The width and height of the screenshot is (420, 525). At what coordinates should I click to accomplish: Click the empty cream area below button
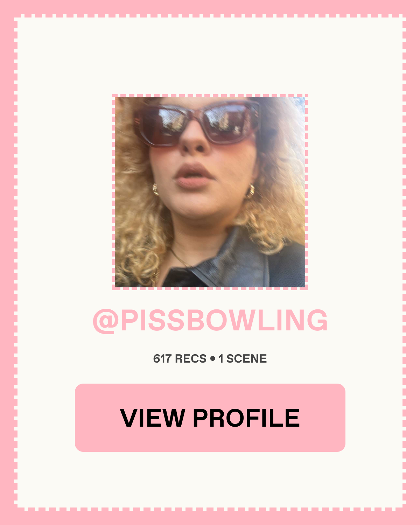click(210, 479)
